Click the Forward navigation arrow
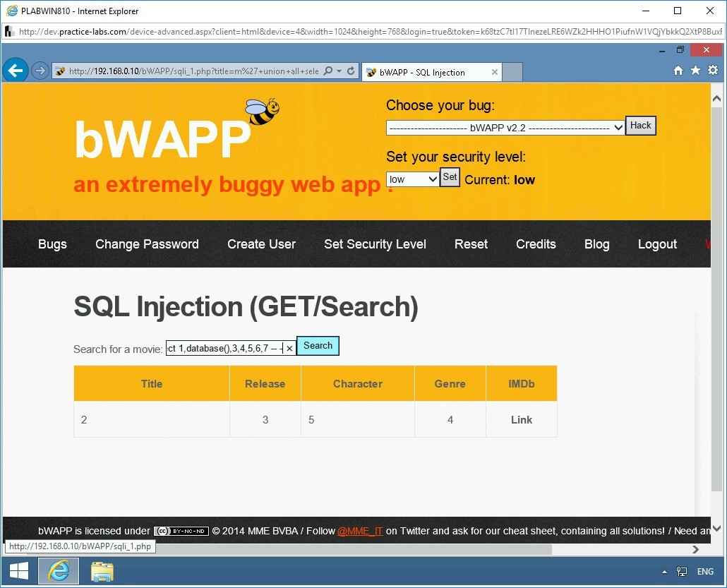This screenshot has height=588, width=727. click(x=40, y=70)
